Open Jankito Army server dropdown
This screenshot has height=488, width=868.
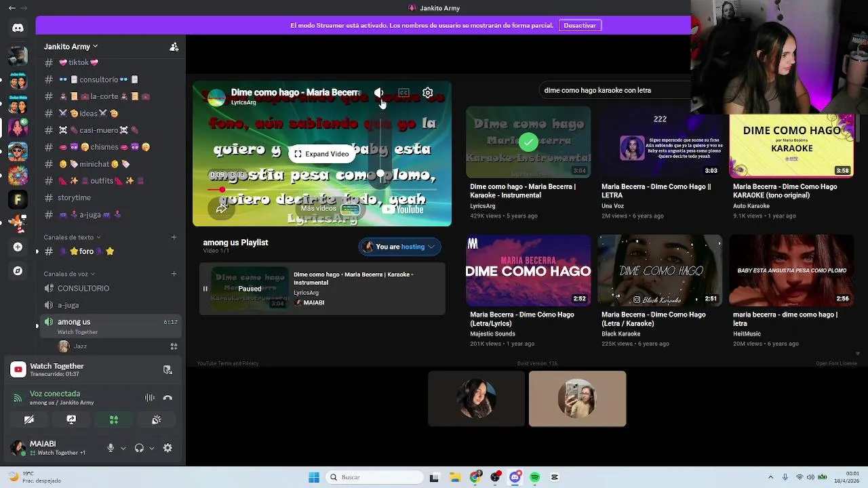pyautogui.click(x=71, y=46)
